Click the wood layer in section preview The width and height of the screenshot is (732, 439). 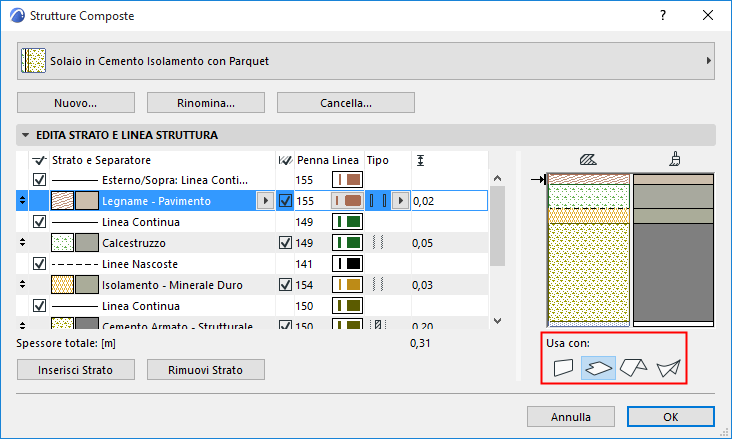coord(589,180)
